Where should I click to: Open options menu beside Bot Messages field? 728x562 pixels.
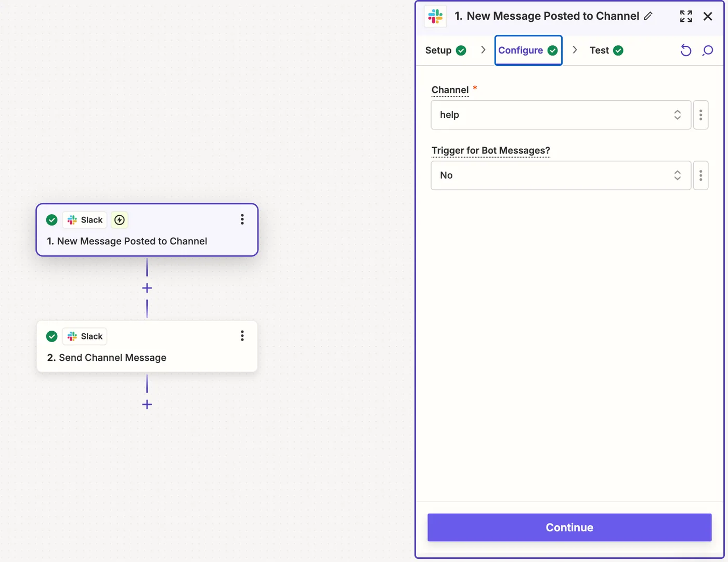pyautogui.click(x=700, y=175)
